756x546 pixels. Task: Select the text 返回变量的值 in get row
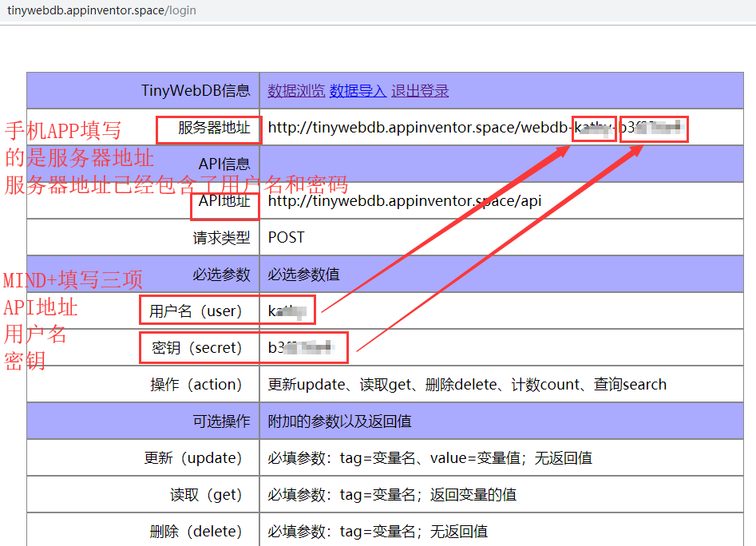(x=473, y=494)
